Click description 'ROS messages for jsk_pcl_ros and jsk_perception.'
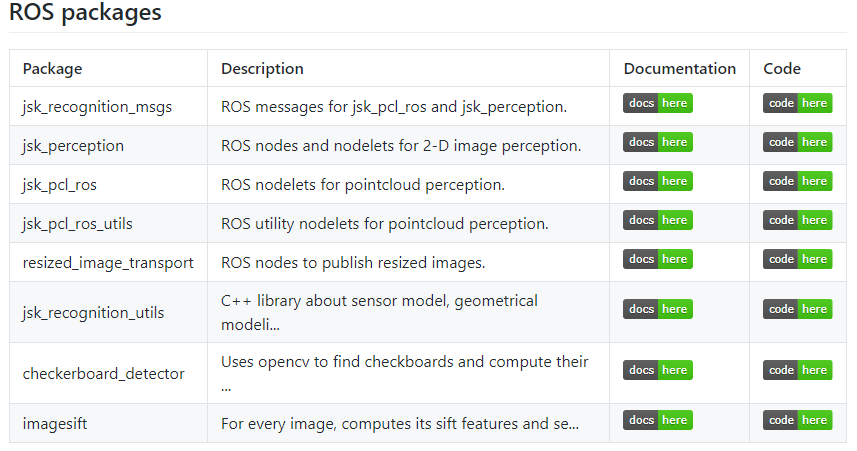Viewport: 857px width, 451px height. click(x=394, y=107)
